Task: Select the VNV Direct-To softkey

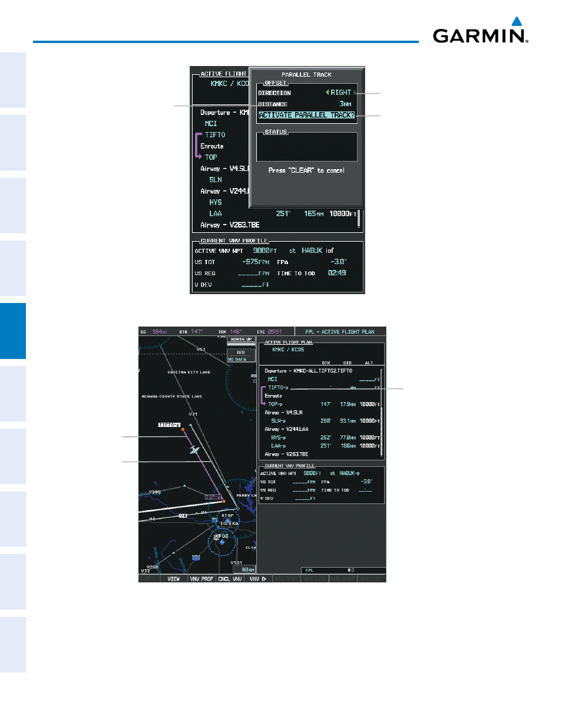Action: pos(258,579)
